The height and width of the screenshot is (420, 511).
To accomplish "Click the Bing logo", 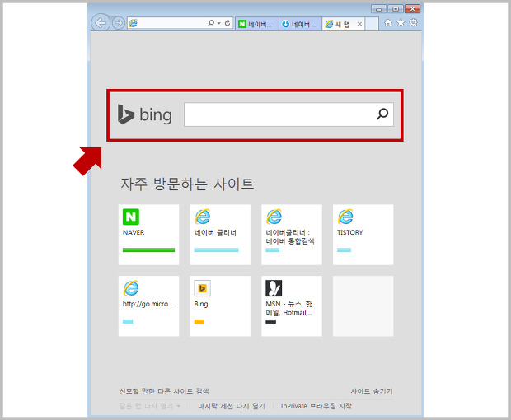I will click(x=145, y=114).
